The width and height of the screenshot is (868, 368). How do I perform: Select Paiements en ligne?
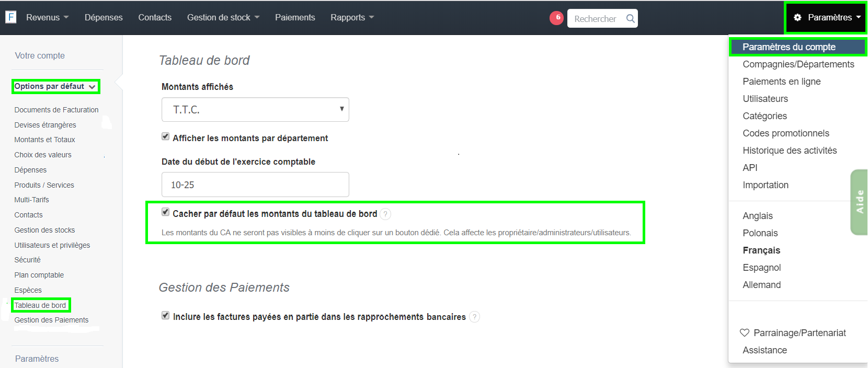[x=782, y=82]
